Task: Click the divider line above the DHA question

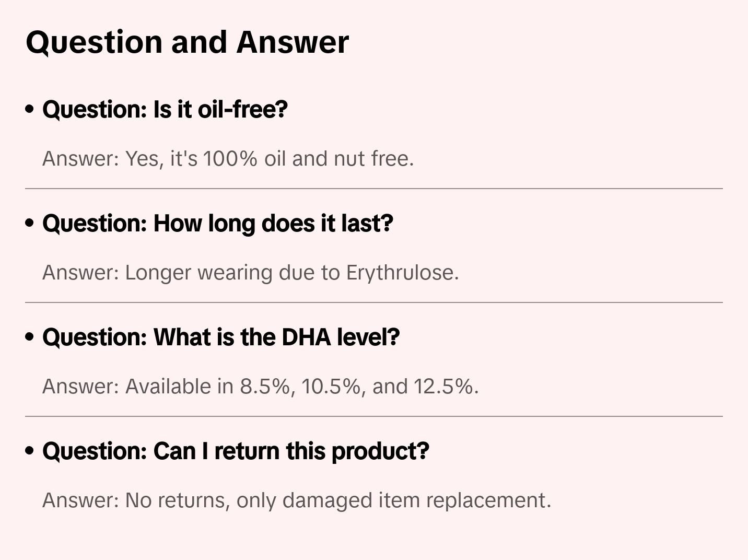Action: pyautogui.click(x=374, y=302)
